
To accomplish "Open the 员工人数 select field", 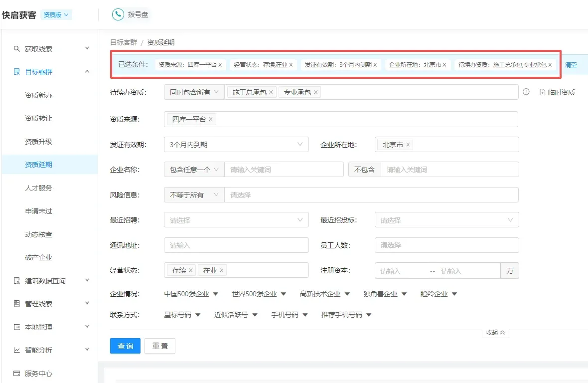I will [x=446, y=245].
